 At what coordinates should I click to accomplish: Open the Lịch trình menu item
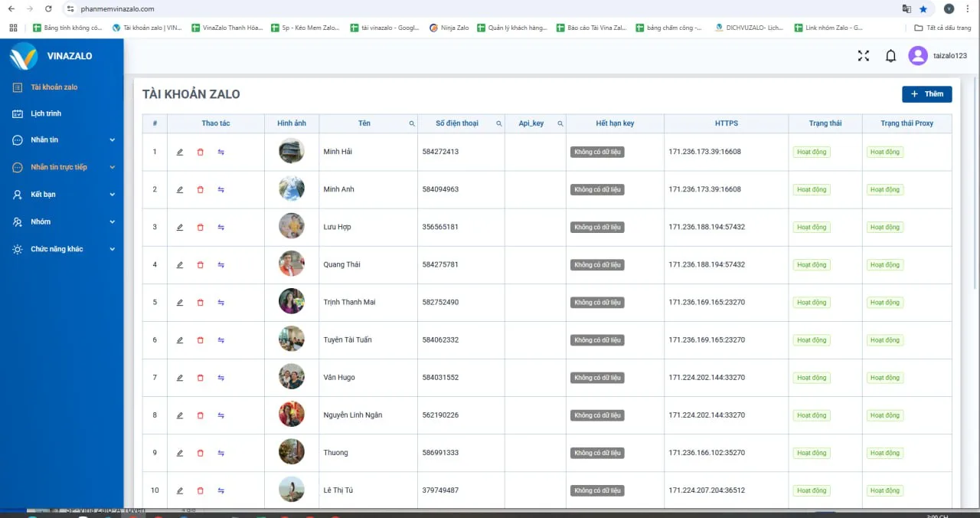coord(46,113)
